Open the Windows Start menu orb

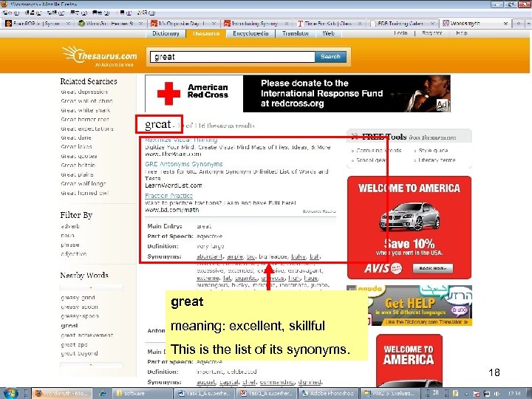[10, 393]
